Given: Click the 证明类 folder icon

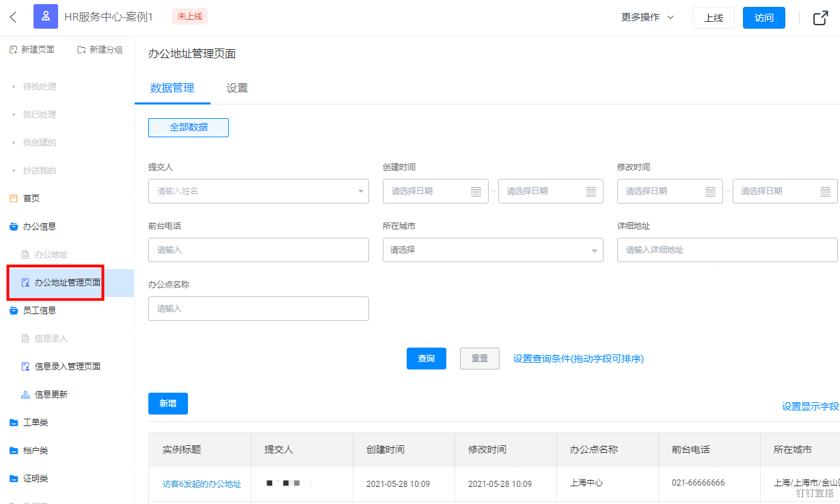Looking at the screenshot, I should (13, 479).
